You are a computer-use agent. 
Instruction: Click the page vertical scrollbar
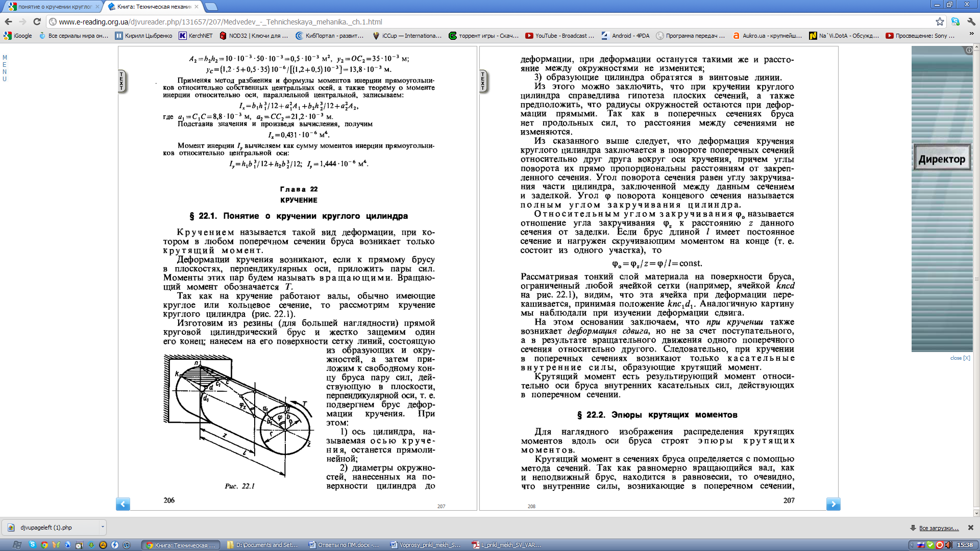point(976,279)
